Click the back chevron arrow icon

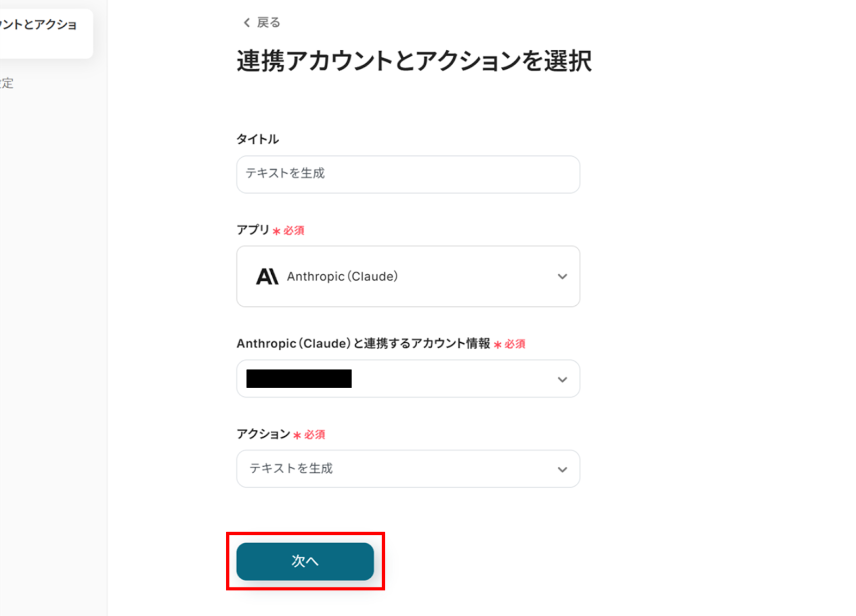tap(247, 22)
